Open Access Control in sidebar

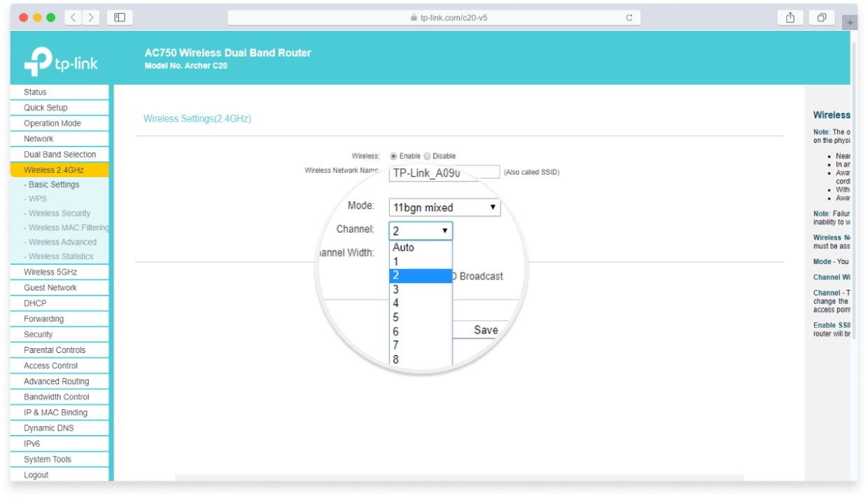[59, 366]
